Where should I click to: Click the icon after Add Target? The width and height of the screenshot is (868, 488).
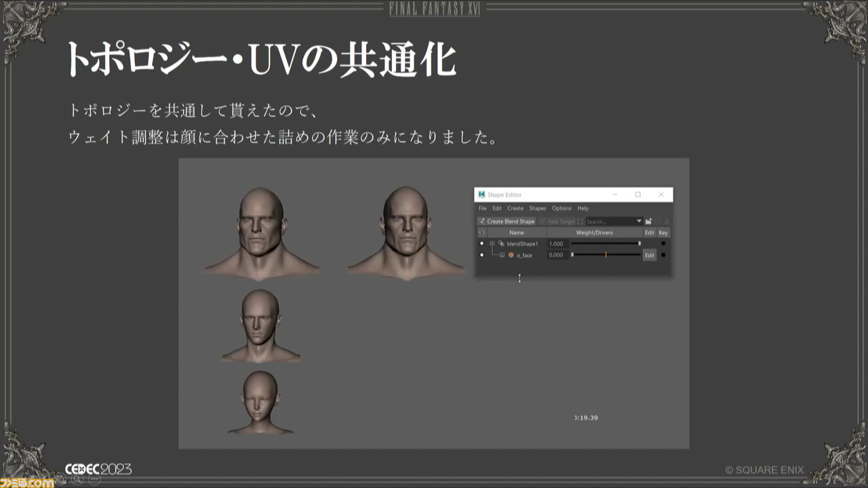point(580,221)
